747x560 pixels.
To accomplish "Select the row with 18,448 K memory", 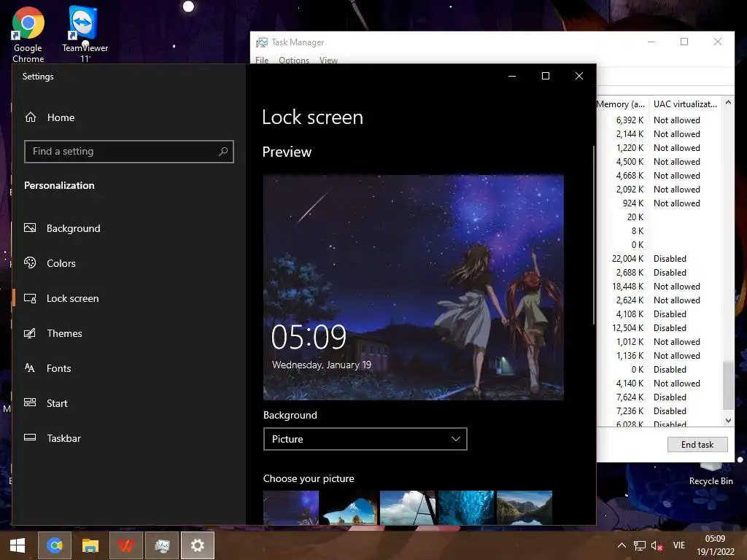I will click(x=659, y=286).
